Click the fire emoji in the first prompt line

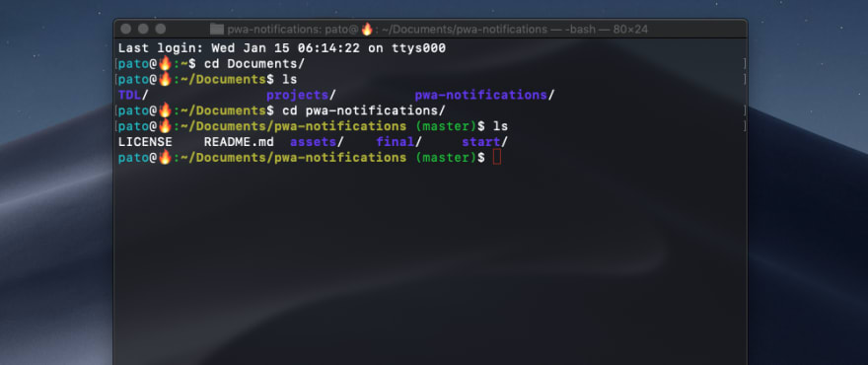(x=165, y=63)
